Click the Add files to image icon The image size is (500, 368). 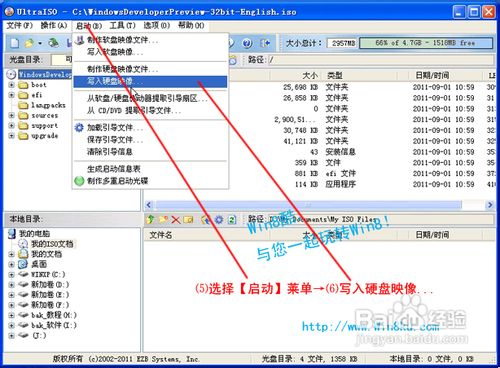coord(206,220)
